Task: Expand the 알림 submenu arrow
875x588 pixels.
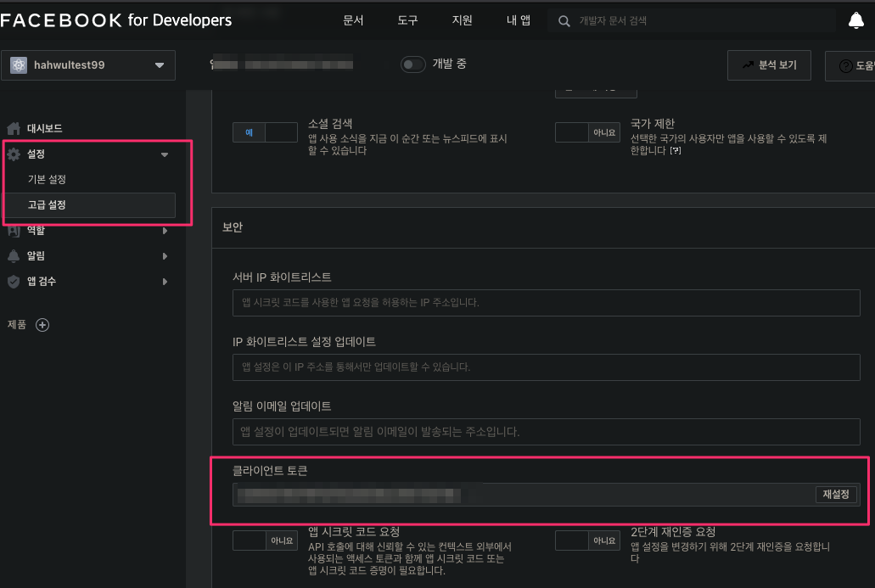Action: pyautogui.click(x=165, y=256)
